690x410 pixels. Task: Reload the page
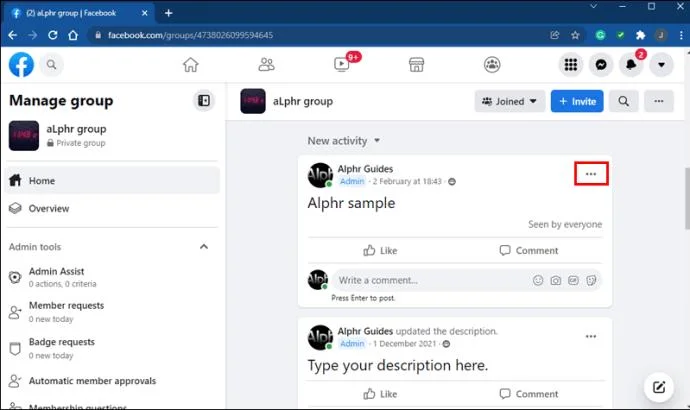click(52, 35)
